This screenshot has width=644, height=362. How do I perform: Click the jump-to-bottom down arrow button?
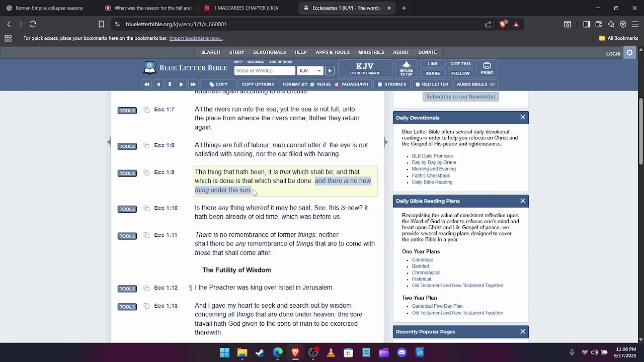pyautogui.click(x=170, y=84)
